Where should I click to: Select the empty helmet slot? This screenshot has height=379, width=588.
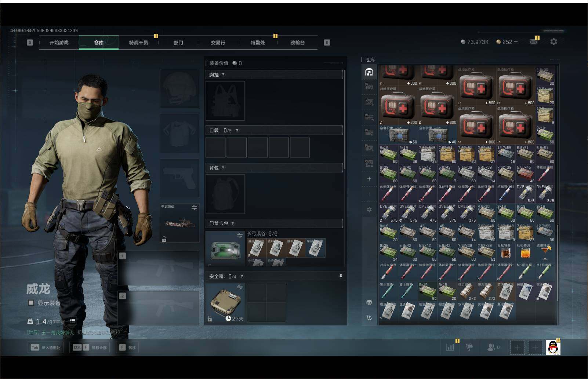179,88
